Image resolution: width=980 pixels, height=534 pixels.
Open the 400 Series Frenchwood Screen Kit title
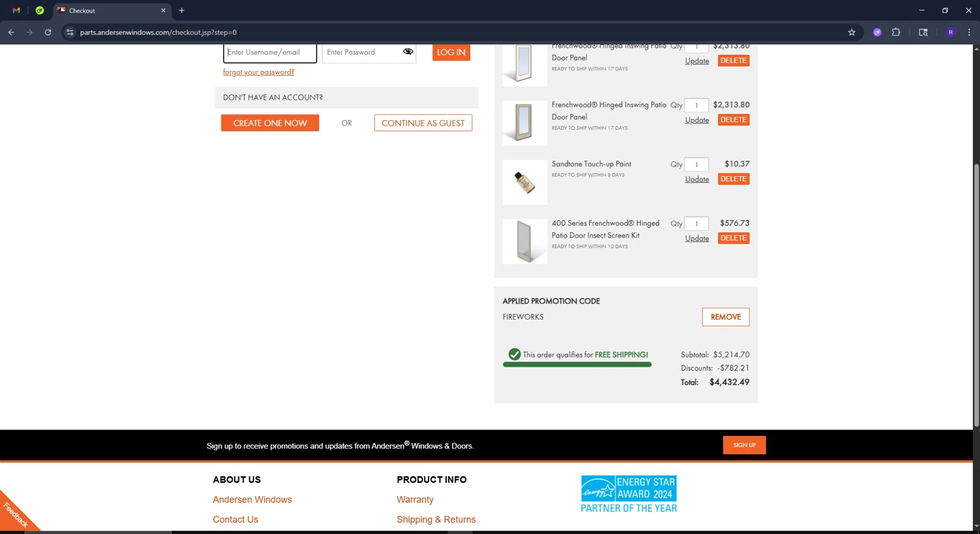(606, 229)
